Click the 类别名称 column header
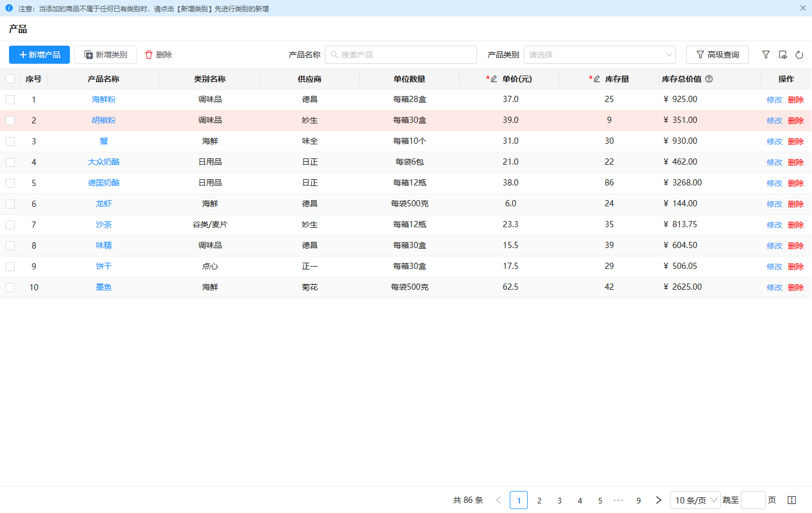The height and width of the screenshot is (513, 812). [210, 79]
